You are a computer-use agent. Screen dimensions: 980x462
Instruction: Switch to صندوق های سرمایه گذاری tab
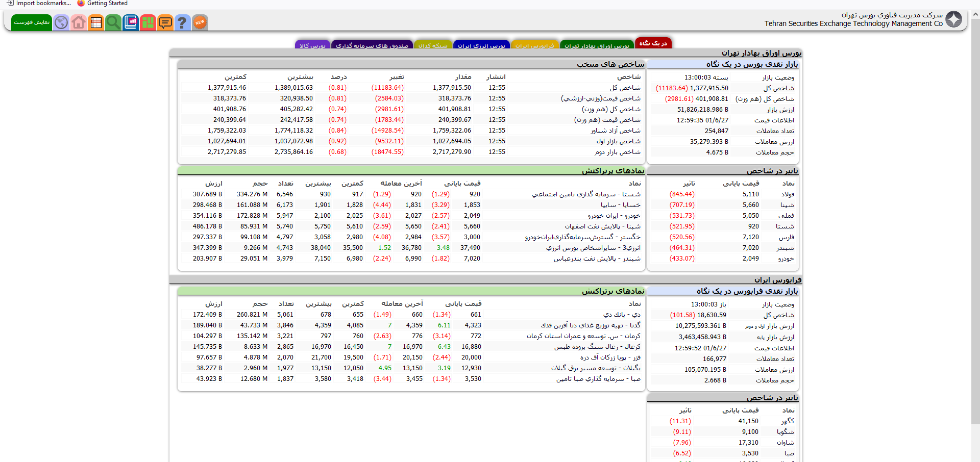(x=372, y=45)
